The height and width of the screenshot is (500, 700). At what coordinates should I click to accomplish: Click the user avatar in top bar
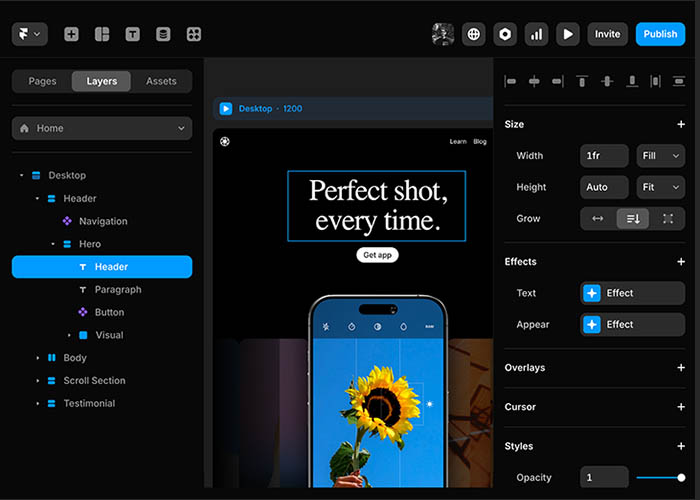tap(443, 34)
